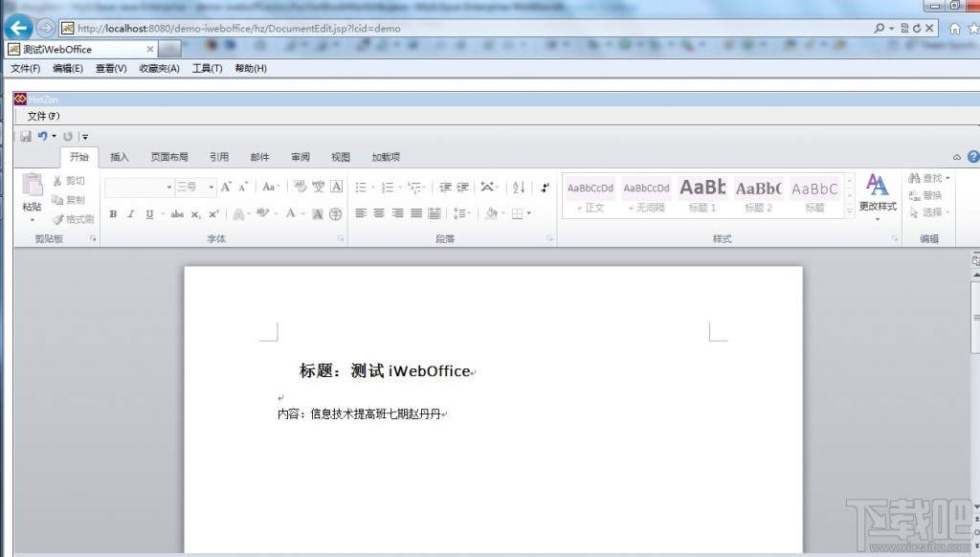Click the Paste (粘贴) clipboard icon
980x557 pixels.
[x=32, y=186]
